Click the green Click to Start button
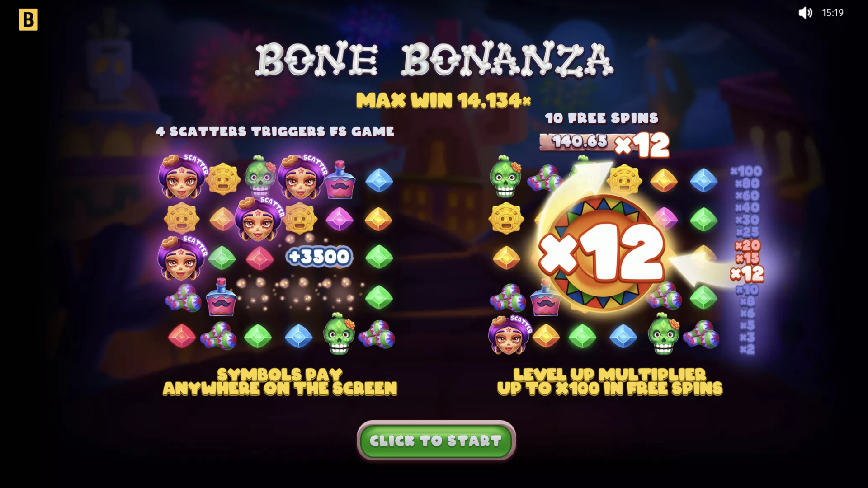 436,441
